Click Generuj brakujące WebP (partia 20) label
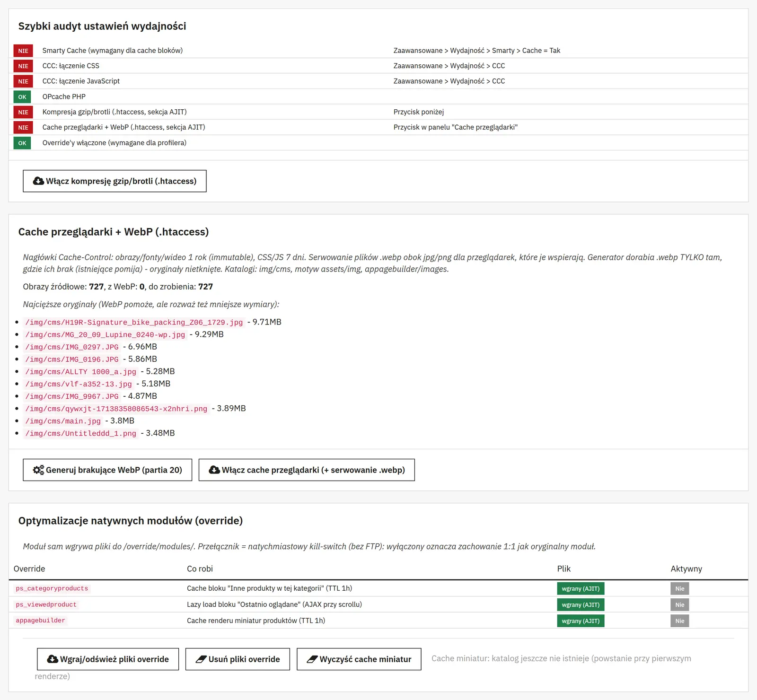 click(x=114, y=470)
